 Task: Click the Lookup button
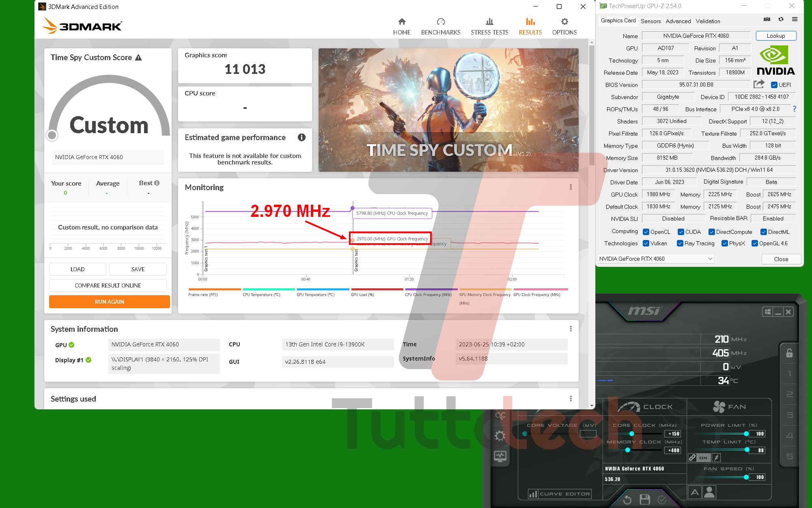775,36
